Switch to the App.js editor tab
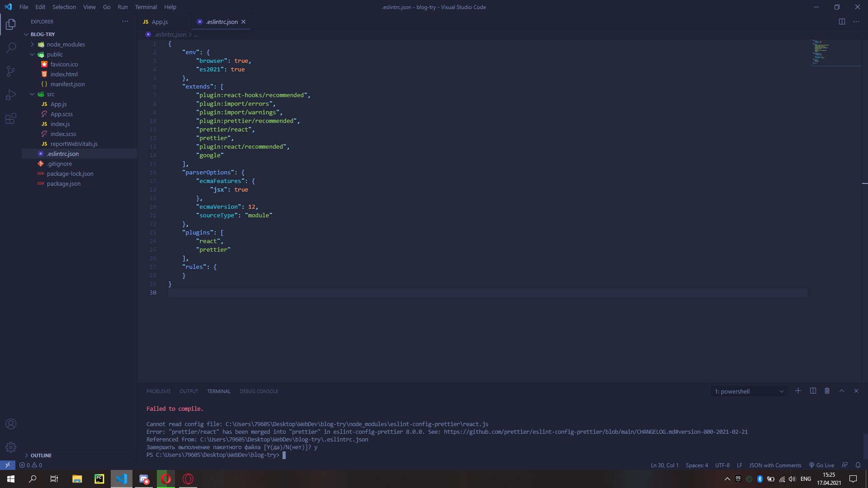The height and width of the screenshot is (488, 868). click(x=160, y=22)
